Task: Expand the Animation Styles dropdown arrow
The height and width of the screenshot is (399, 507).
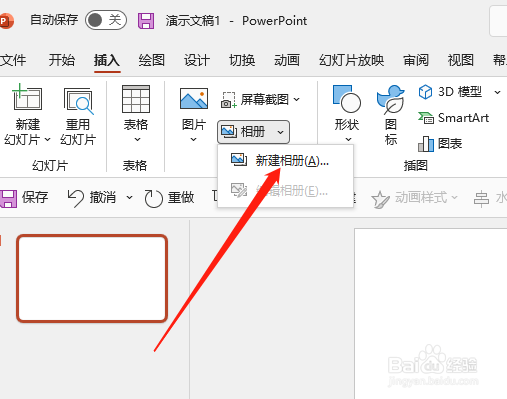Action: (454, 198)
